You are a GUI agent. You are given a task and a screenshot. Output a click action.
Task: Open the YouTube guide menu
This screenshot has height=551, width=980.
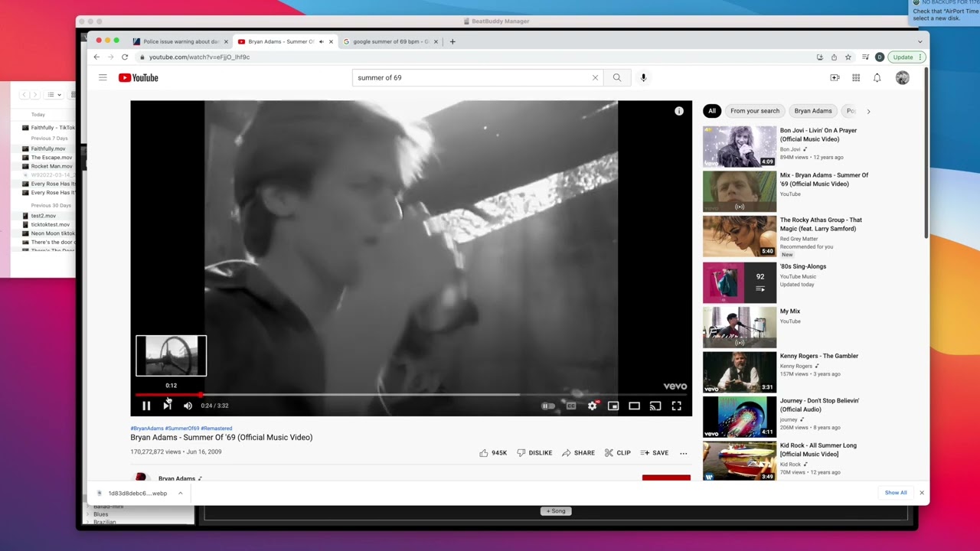103,77
